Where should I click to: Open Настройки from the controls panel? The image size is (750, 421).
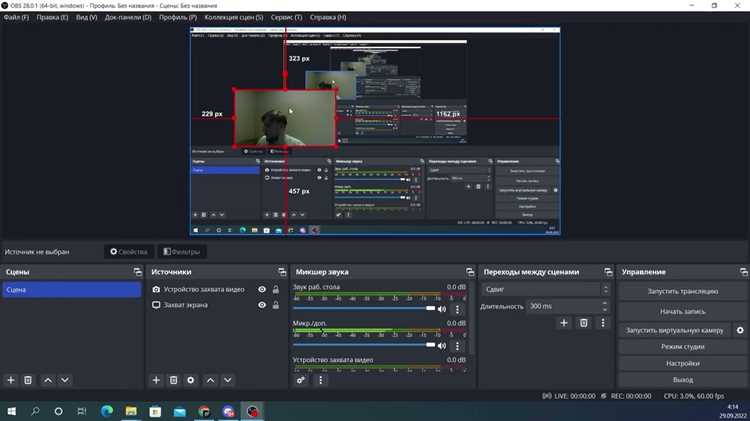[x=683, y=363]
